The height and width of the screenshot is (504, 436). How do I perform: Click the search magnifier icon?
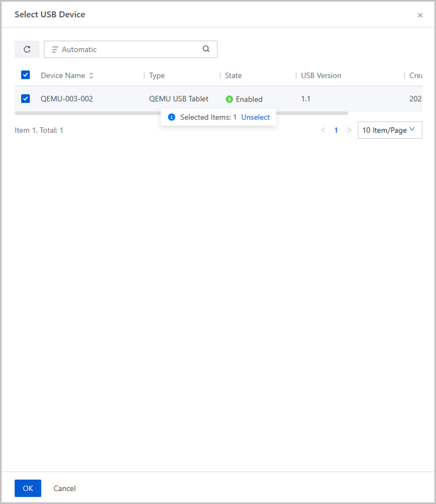[206, 49]
